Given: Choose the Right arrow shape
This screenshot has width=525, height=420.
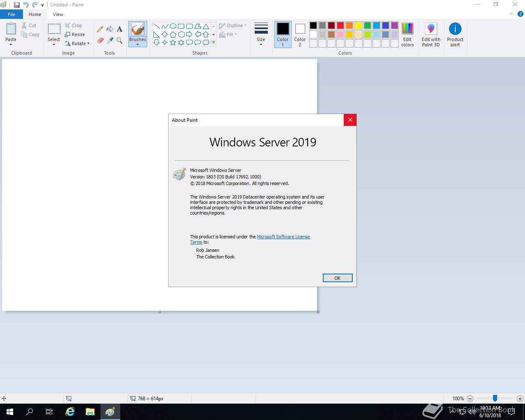Looking at the screenshot, I should click(189, 34).
